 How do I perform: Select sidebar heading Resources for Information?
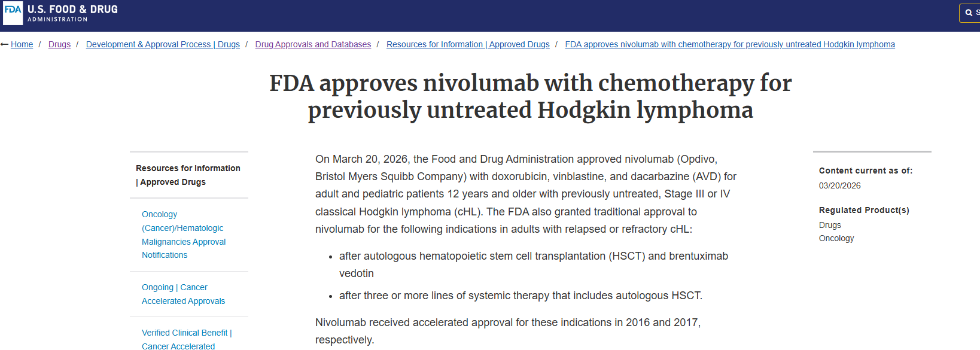pyautogui.click(x=188, y=175)
